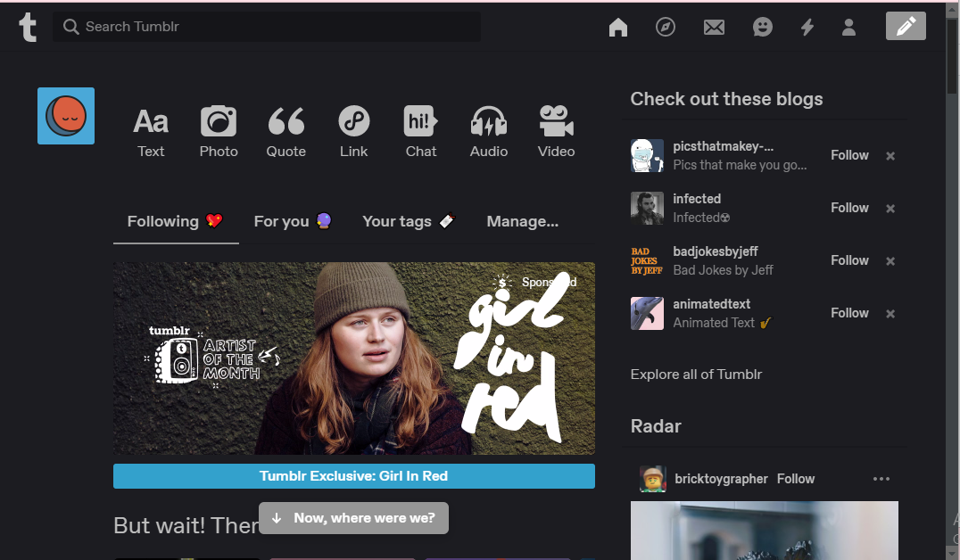Open the Manage... options
Image resolution: width=960 pixels, height=560 pixels.
pos(523,221)
